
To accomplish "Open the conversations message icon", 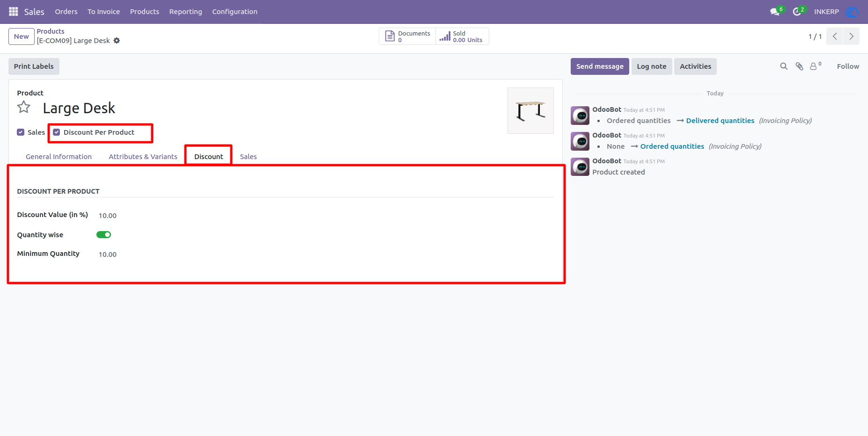I will pos(775,12).
